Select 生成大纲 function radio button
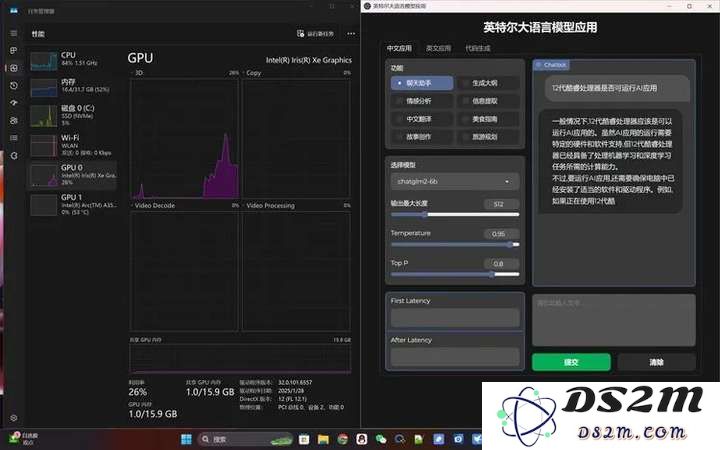The image size is (720, 450). pos(488,83)
